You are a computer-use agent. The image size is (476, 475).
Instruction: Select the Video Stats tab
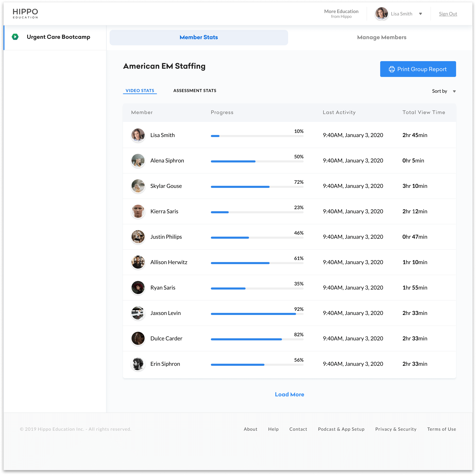coord(140,91)
